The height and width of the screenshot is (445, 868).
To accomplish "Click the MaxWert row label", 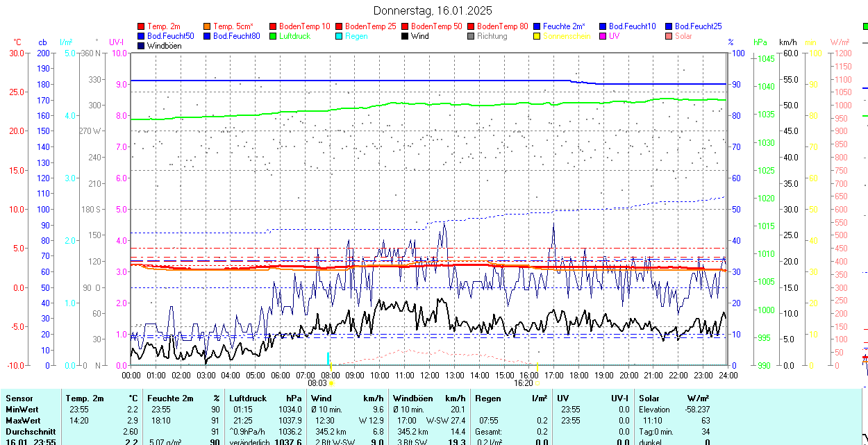I will [23, 421].
